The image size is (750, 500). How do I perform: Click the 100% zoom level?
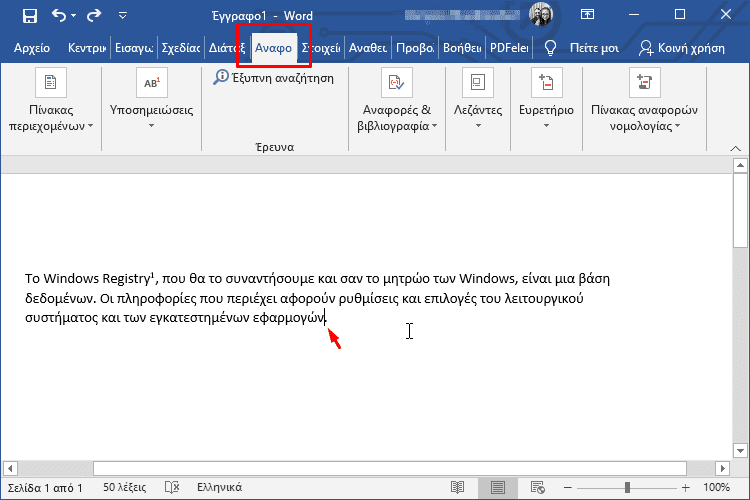pyautogui.click(x=716, y=488)
